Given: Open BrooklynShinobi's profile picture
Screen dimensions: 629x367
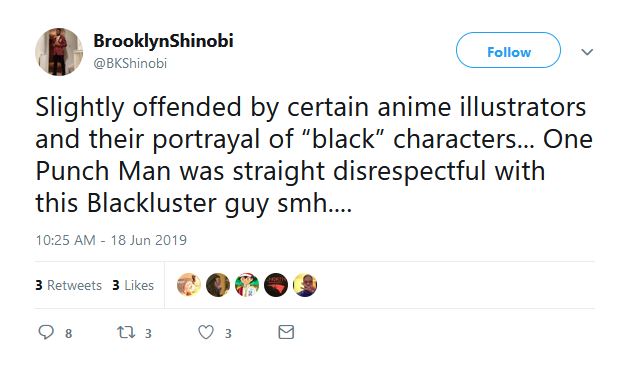Looking at the screenshot, I should pyautogui.click(x=59, y=52).
